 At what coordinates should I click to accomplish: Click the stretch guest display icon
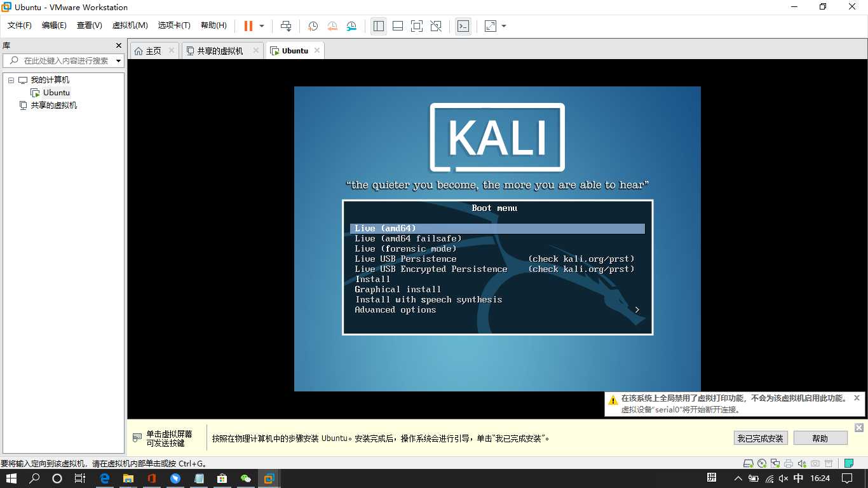pyautogui.click(x=491, y=26)
